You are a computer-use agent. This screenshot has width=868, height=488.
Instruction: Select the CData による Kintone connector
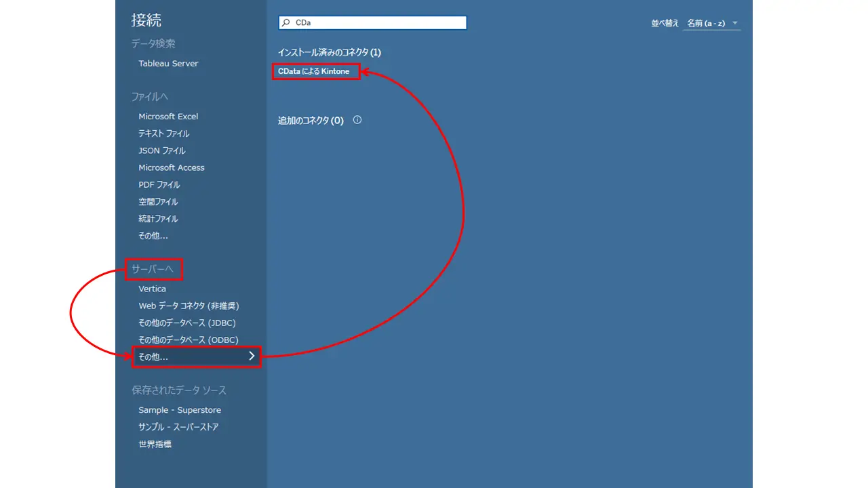[x=314, y=71]
